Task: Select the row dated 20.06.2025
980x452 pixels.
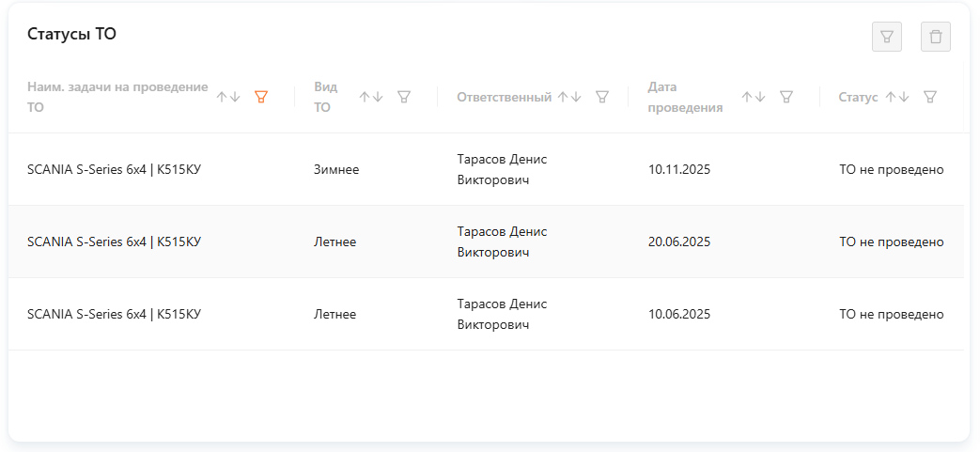Action: pos(486,242)
